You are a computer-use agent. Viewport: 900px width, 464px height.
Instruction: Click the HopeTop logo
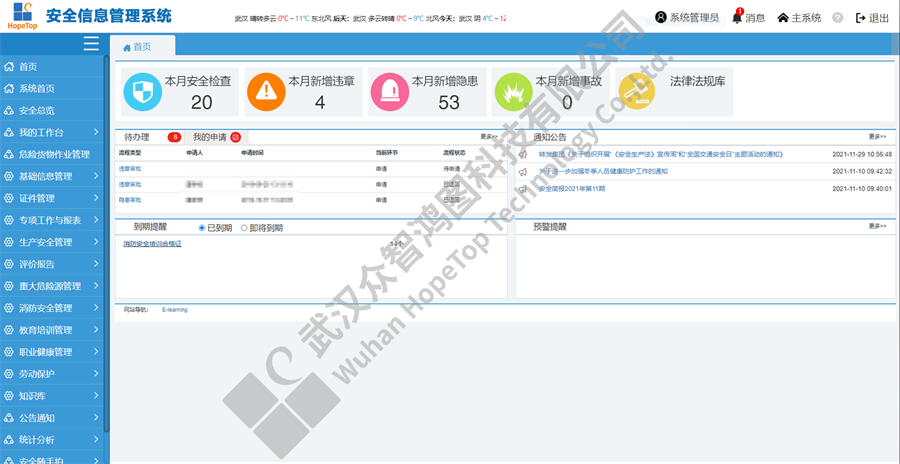click(x=21, y=16)
